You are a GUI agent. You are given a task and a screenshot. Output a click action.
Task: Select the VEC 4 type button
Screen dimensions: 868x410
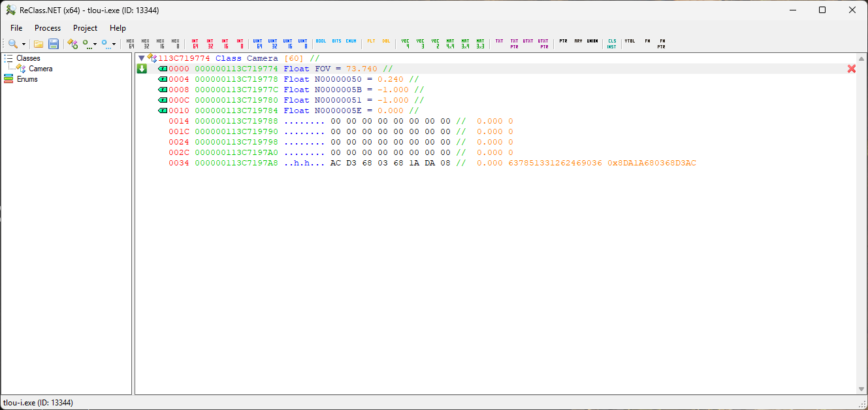[406, 44]
